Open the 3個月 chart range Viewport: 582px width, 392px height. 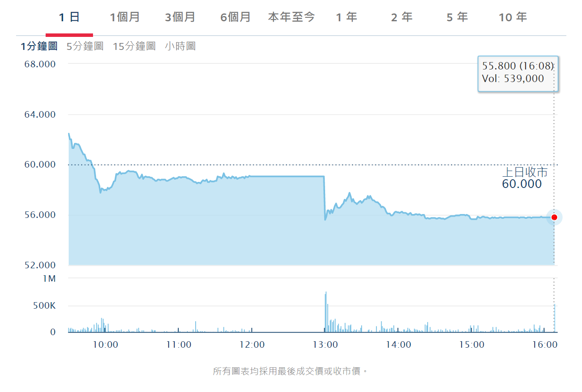tap(180, 17)
